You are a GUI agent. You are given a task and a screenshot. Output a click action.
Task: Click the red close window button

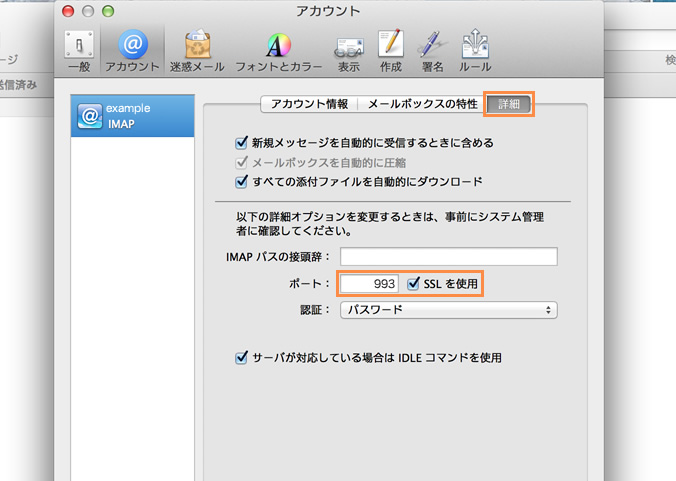click(x=68, y=11)
